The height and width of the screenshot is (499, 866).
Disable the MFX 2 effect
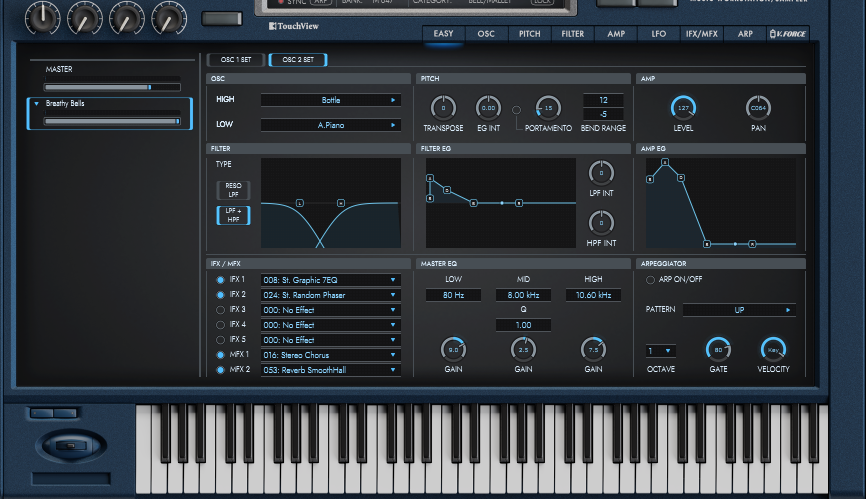(x=220, y=370)
